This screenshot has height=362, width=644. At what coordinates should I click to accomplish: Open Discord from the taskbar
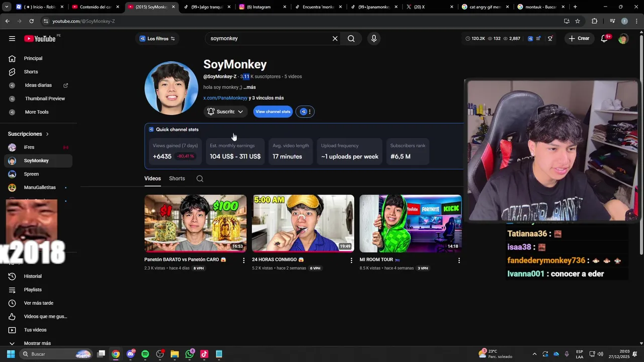[x=131, y=354]
